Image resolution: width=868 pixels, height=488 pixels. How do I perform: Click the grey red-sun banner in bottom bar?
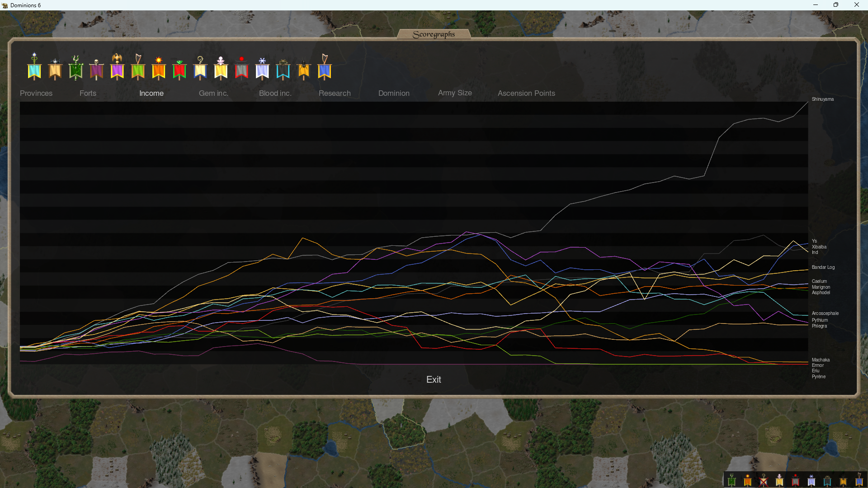[795, 480]
